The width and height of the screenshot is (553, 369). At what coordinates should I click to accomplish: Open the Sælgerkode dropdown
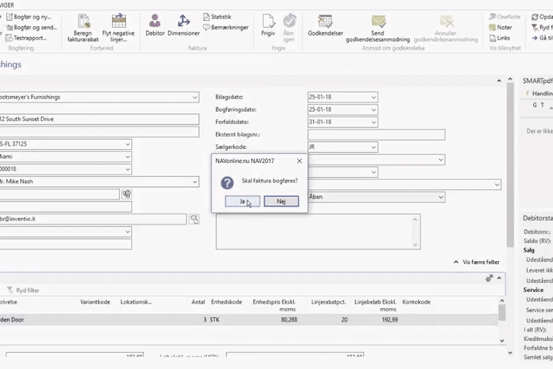[x=373, y=147]
